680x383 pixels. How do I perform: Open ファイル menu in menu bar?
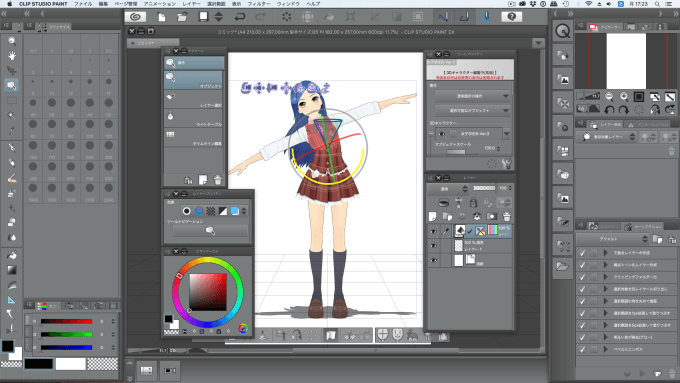[x=83, y=4]
